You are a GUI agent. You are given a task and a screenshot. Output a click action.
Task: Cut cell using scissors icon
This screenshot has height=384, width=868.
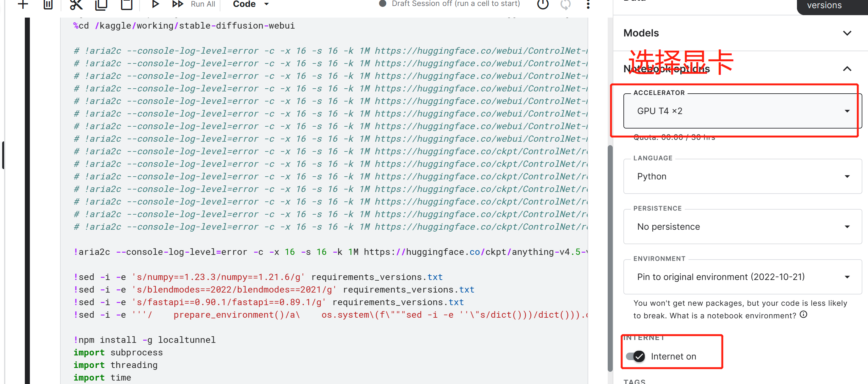[76, 4]
